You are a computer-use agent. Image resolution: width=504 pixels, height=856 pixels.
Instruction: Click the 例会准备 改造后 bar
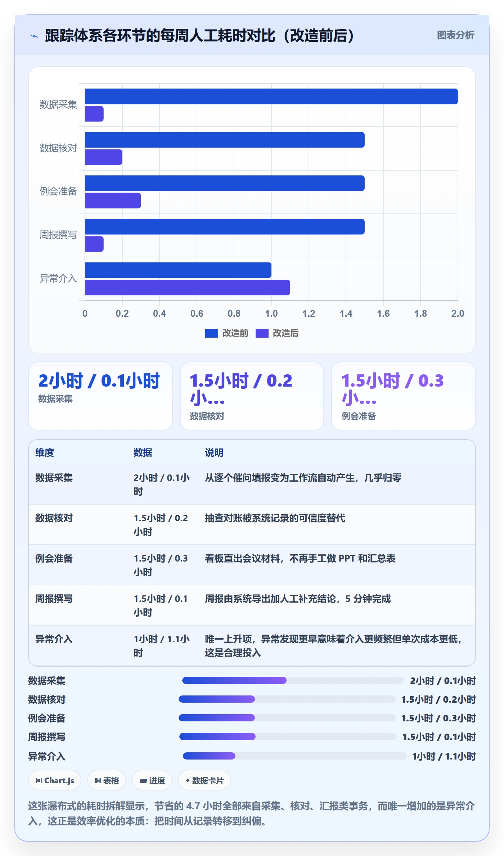click(x=113, y=201)
